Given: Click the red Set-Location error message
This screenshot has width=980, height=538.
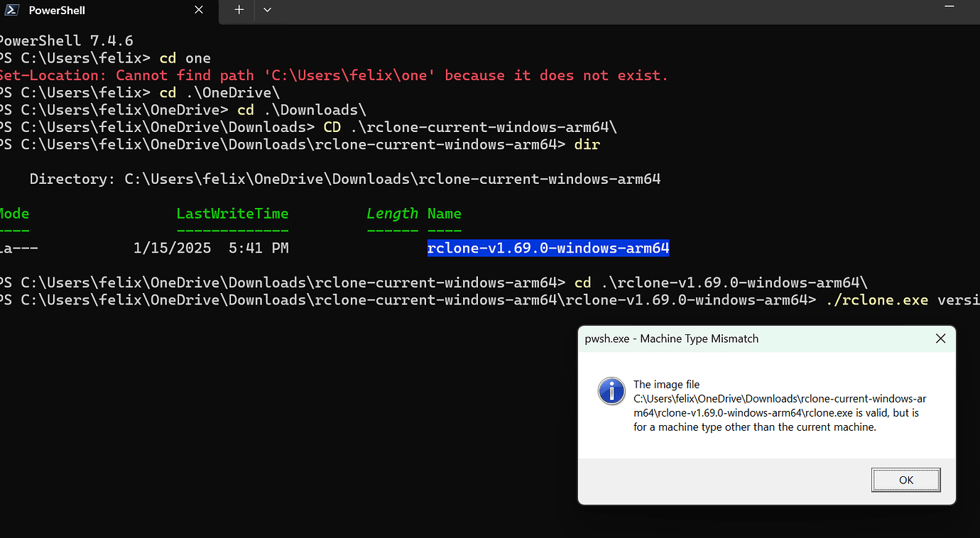Looking at the screenshot, I should tap(334, 75).
